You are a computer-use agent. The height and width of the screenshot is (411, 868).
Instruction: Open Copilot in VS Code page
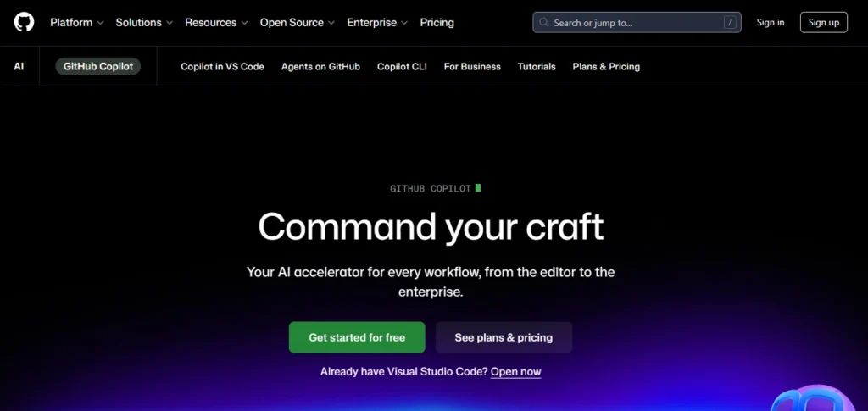pyautogui.click(x=222, y=66)
